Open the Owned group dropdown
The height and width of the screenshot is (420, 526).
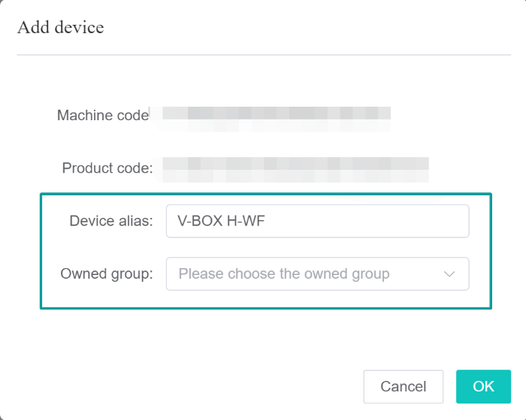317,273
